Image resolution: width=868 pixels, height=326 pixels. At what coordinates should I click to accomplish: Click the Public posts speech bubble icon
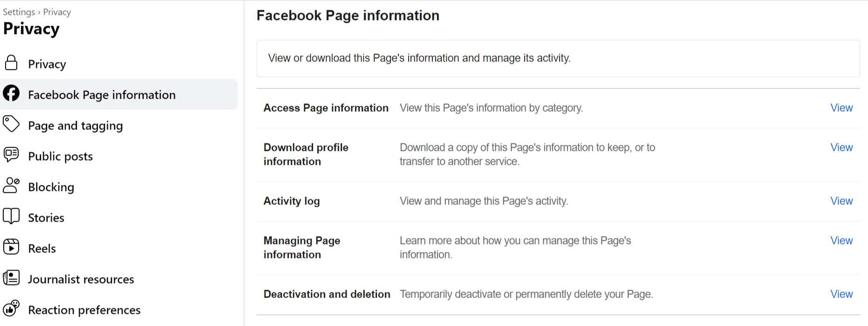(x=11, y=155)
